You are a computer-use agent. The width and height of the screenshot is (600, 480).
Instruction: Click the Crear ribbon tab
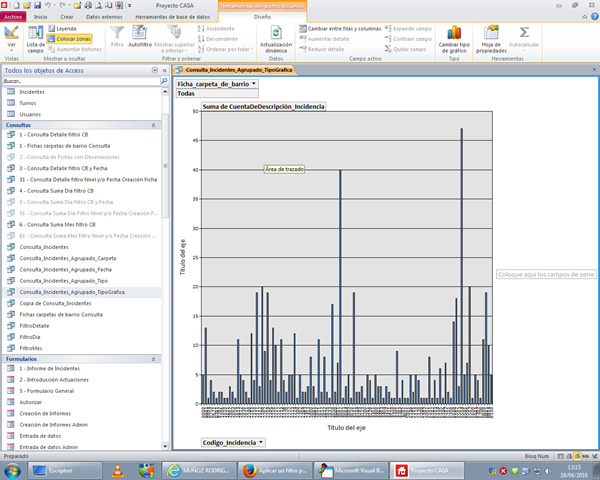click(66, 17)
